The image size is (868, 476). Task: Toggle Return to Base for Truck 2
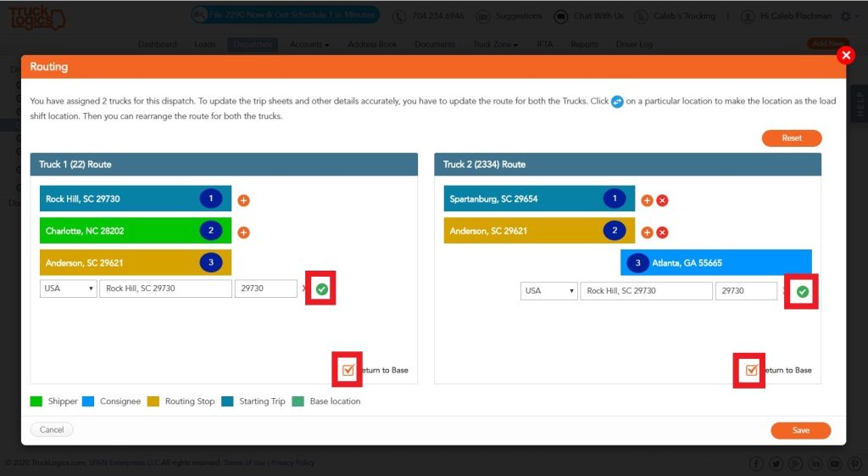[x=751, y=370]
